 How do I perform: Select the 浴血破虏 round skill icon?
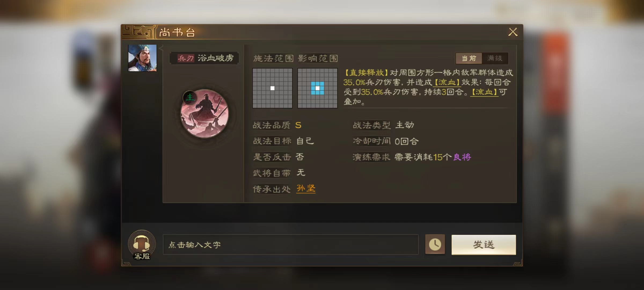(205, 114)
